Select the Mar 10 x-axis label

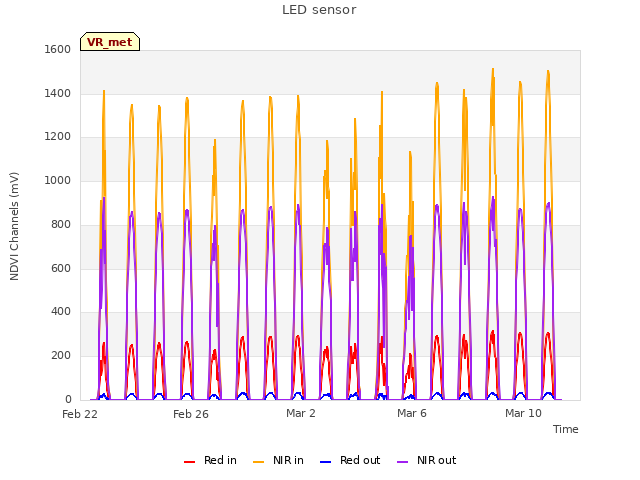tap(523, 413)
